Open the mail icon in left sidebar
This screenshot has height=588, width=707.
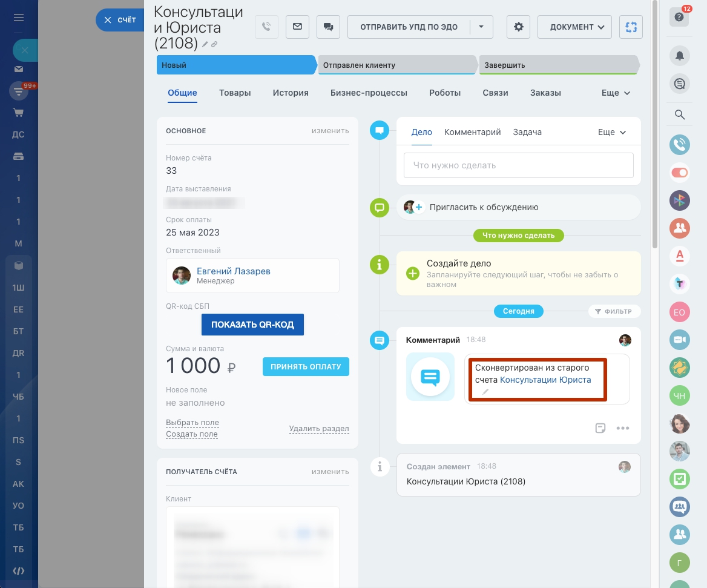pos(19,69)
